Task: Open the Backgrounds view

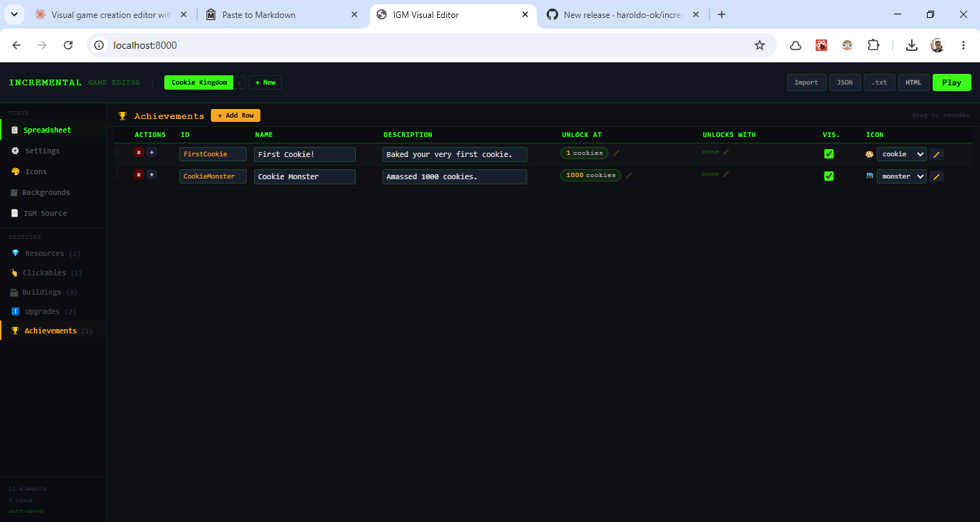Action: 53,192
